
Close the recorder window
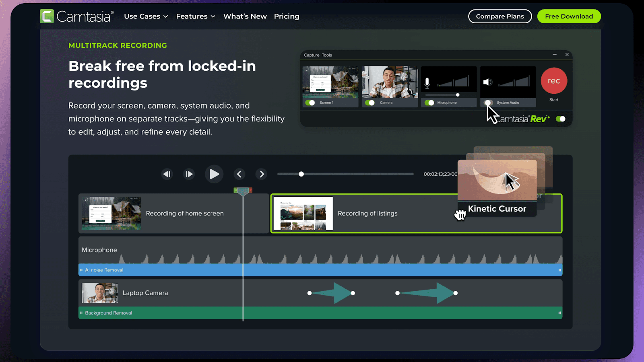point(567,55)
